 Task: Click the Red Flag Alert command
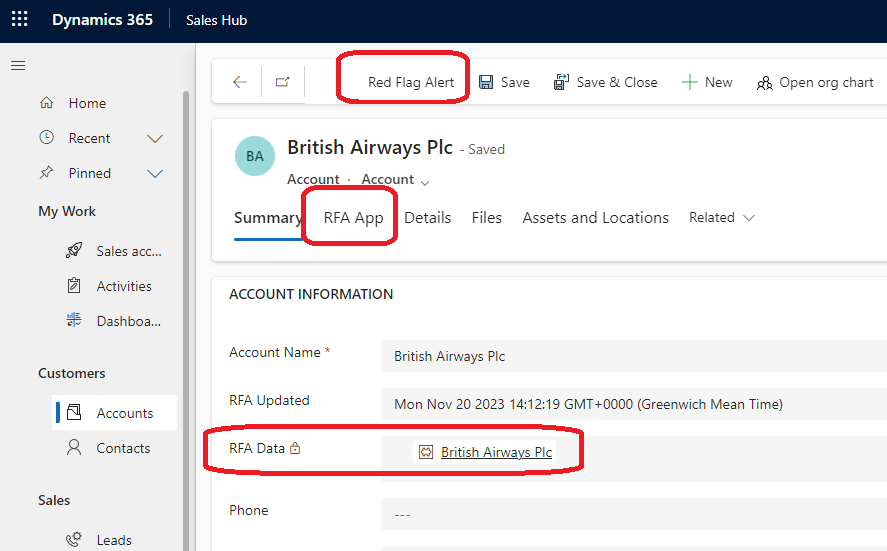(x=411, y=83)
